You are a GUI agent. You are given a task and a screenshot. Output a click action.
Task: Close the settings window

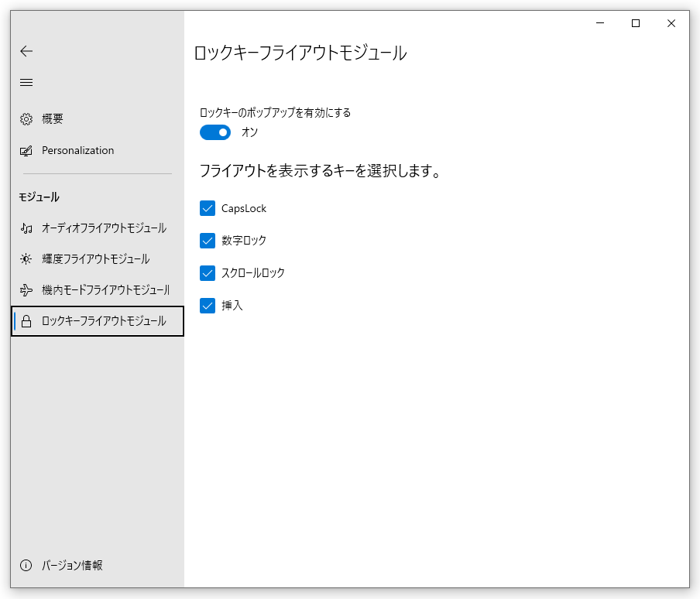pos(671,23)
